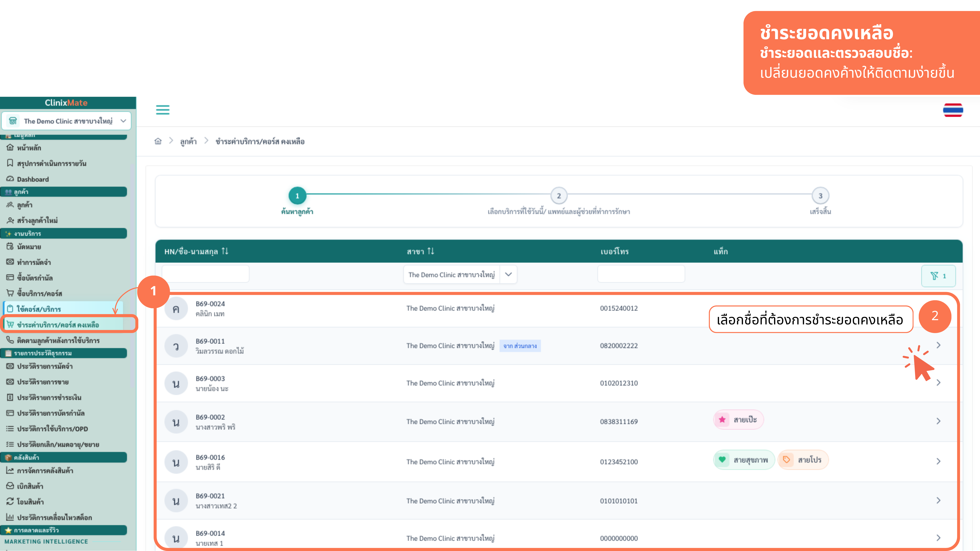Viewport: 980px width, 551px height.
Task: Open ประวัติรายการขาย menu item
Action: 43,382
